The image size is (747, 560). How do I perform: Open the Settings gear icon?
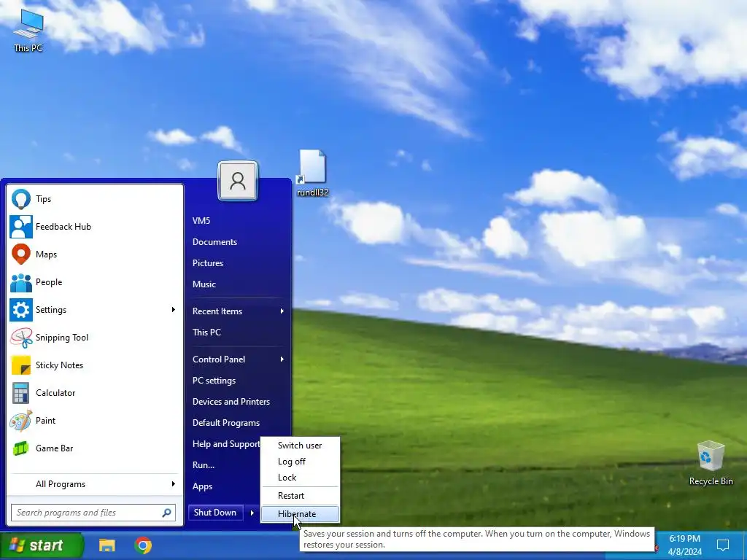(x=21, y=310)
